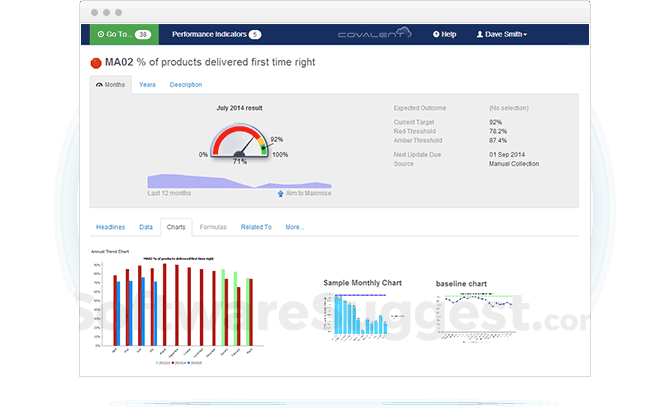Click the Next Update Due date 01 Sep 2014
This screenshot has height=410, width=670.
point(507,154)
